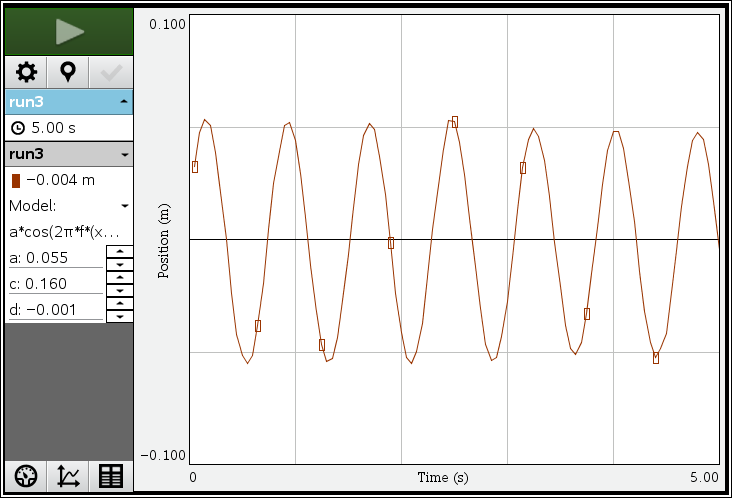732x498 pixels.
Task: Expand the Model dropdown arrow
Action: point(124,206)
